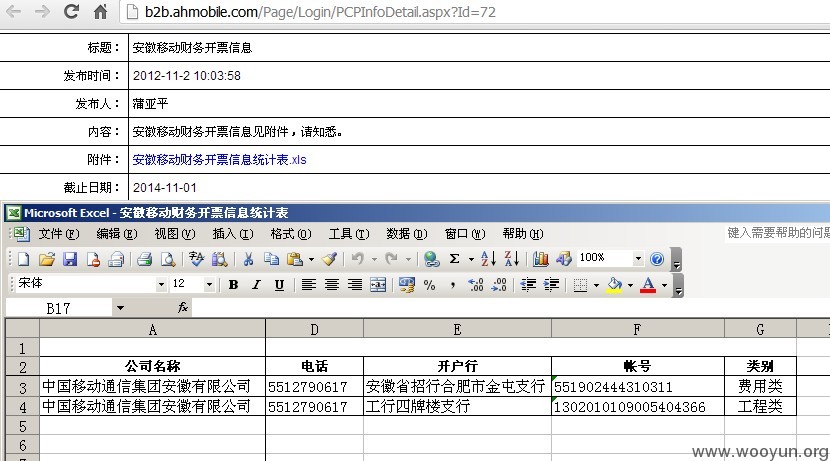The width and height of the screenshot is (830, 461).
Task: Open Excel Help question mark icon
Action: (657, 259)
